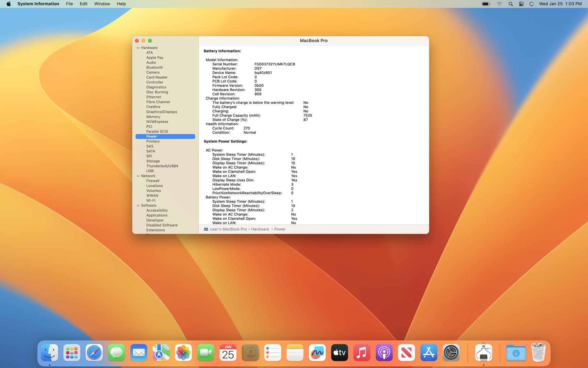The height and width of the screenshot is (368, 588).
Task: Open Messages app in Dock
Action: pos(116,353)
